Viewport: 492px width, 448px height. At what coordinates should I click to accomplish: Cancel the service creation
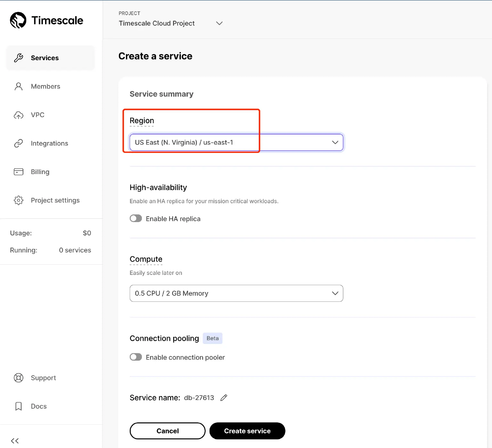pos(167,431)
